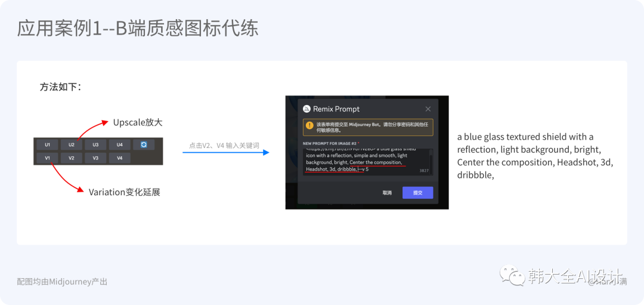
Task: Click the V1 variation button
Action: (x=48, y=158)
